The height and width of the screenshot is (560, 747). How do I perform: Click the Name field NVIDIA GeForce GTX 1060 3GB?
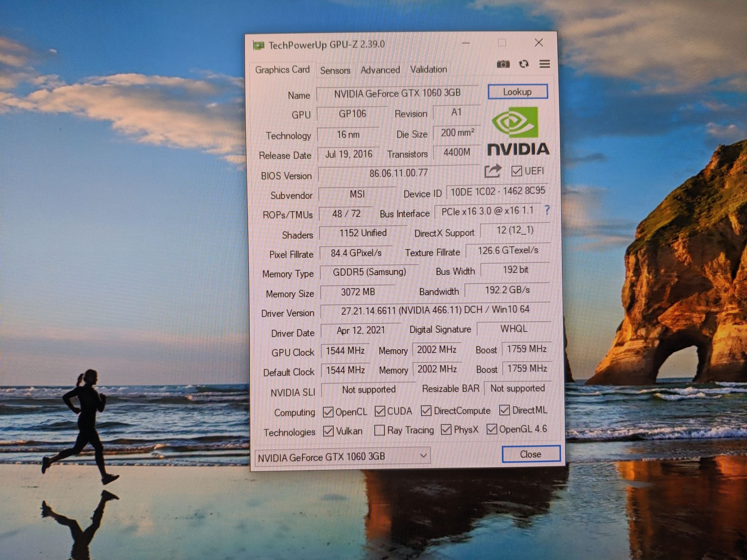pos(397,93)
